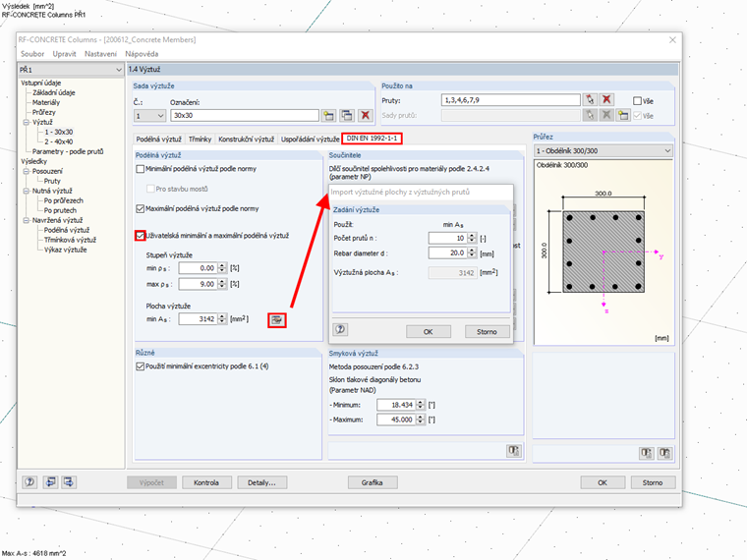
Task: Close RF-CONCRETE Columns window
Action: [x=672, y=40]
